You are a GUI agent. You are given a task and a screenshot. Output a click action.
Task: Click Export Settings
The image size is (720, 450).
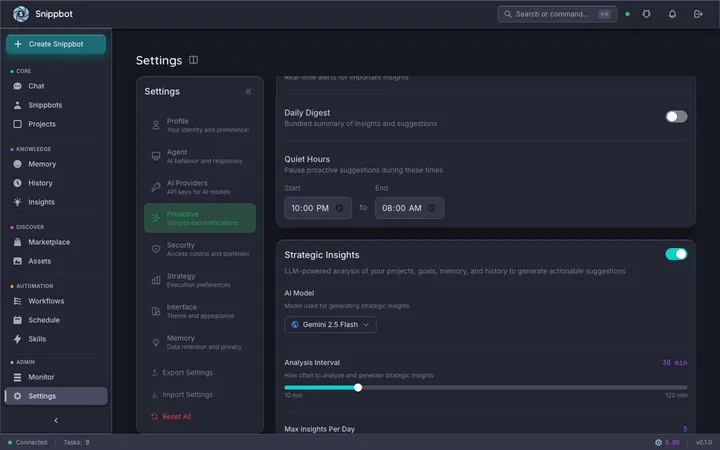pyautogui.click(x=182, y=372)
